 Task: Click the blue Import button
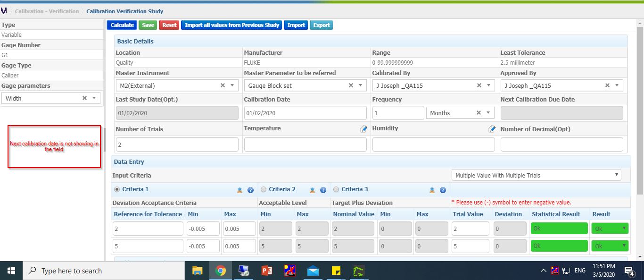pyautogui.click(x=296, y=25)
